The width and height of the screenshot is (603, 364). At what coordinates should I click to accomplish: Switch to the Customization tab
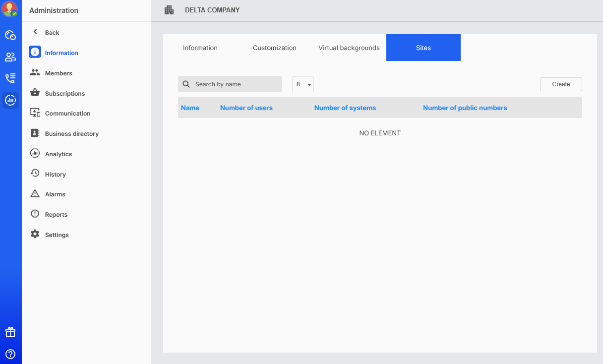(274, 48)
